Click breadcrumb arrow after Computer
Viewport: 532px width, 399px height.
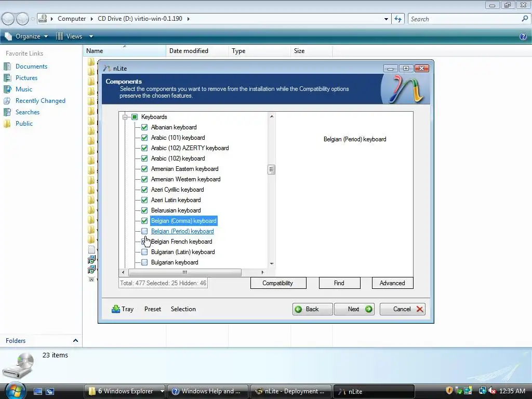point(91,19)
